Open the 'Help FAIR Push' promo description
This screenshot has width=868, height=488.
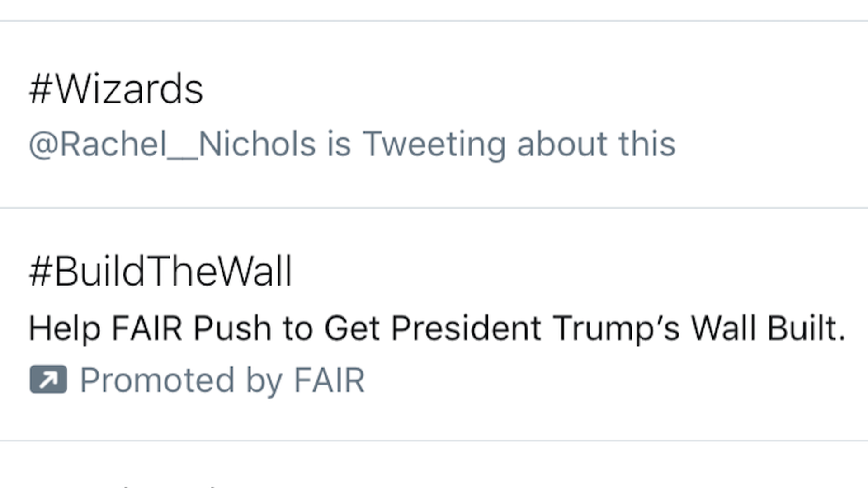coord(437,328)
